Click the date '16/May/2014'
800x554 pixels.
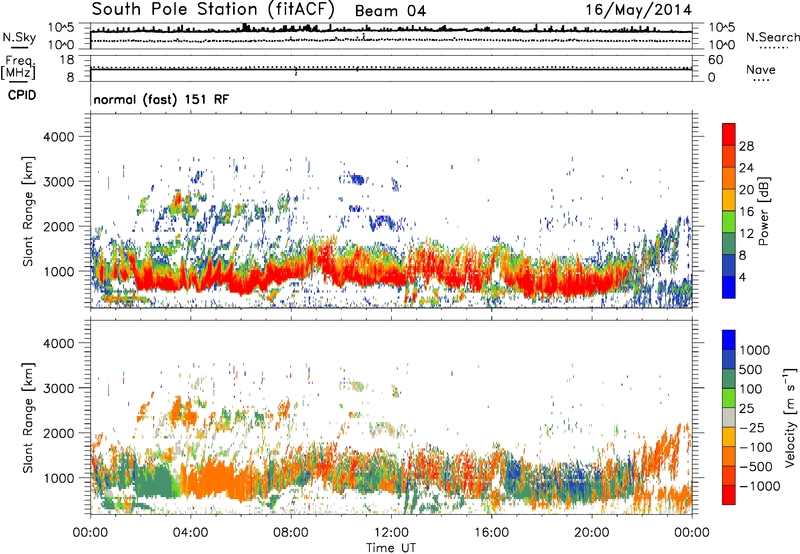click(x=638, y=10)
